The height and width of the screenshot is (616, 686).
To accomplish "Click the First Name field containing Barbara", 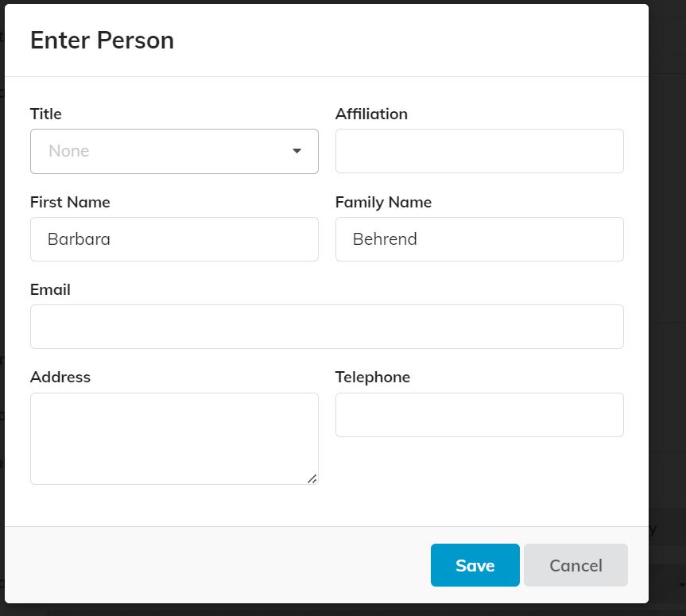I will pyautogui.click(x=174, y=239).
